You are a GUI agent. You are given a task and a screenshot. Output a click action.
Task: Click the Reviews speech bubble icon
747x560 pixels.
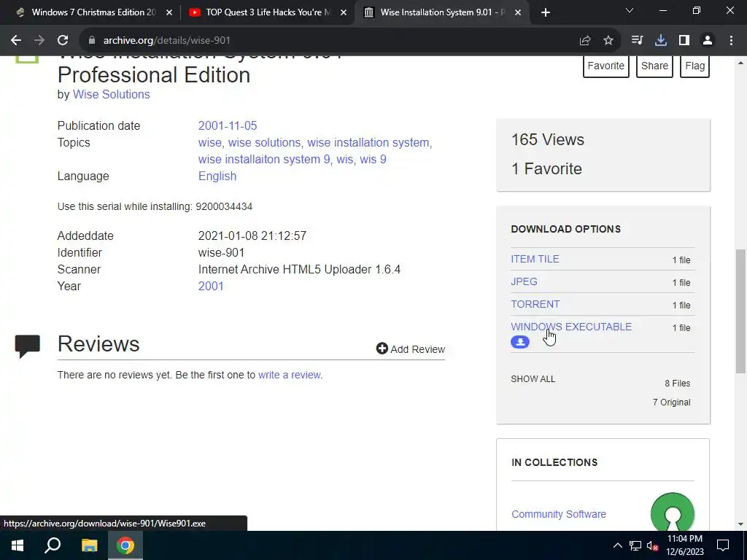tap(27, 346)
